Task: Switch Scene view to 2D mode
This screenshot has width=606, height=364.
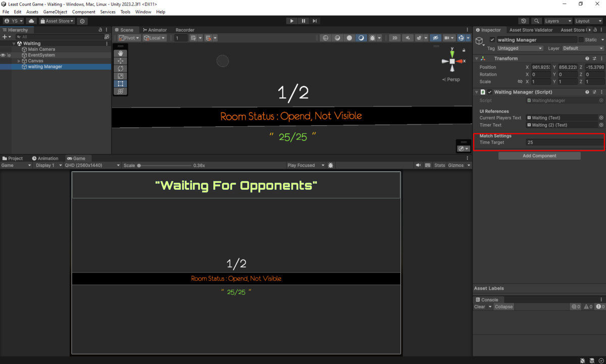Action: click(395, 38)
